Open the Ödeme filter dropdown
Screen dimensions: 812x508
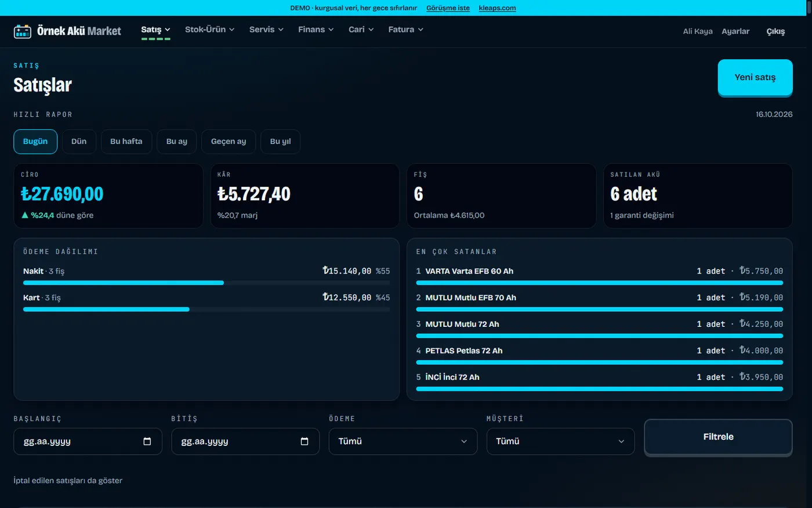click(x=403, y=441)
